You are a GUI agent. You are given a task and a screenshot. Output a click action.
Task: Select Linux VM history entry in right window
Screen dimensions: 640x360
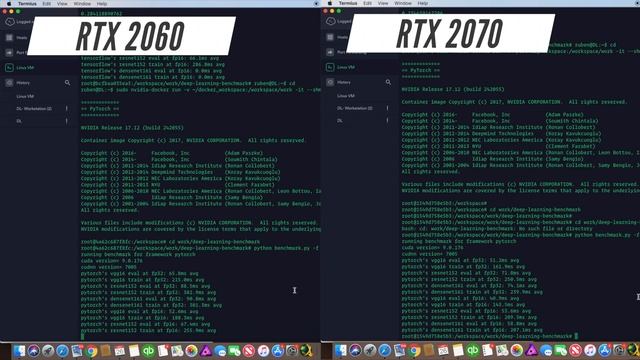[346, 96]
